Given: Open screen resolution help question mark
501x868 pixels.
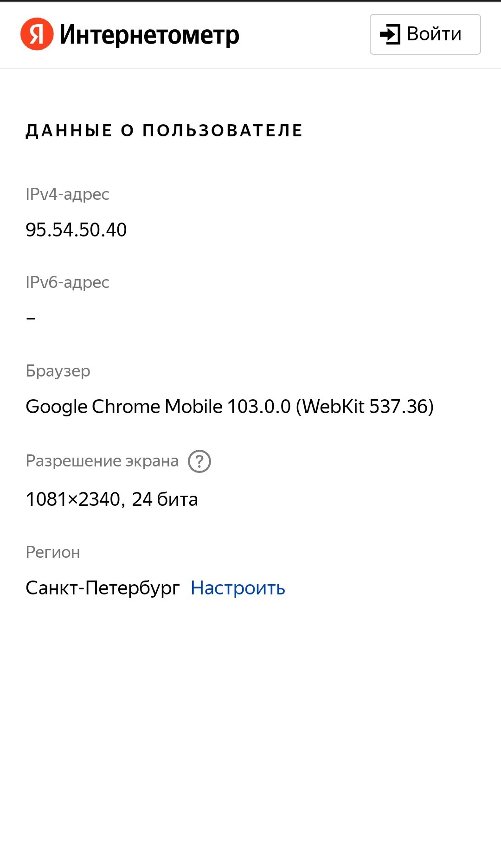Looking at the screenshot, I should (199, 461).
